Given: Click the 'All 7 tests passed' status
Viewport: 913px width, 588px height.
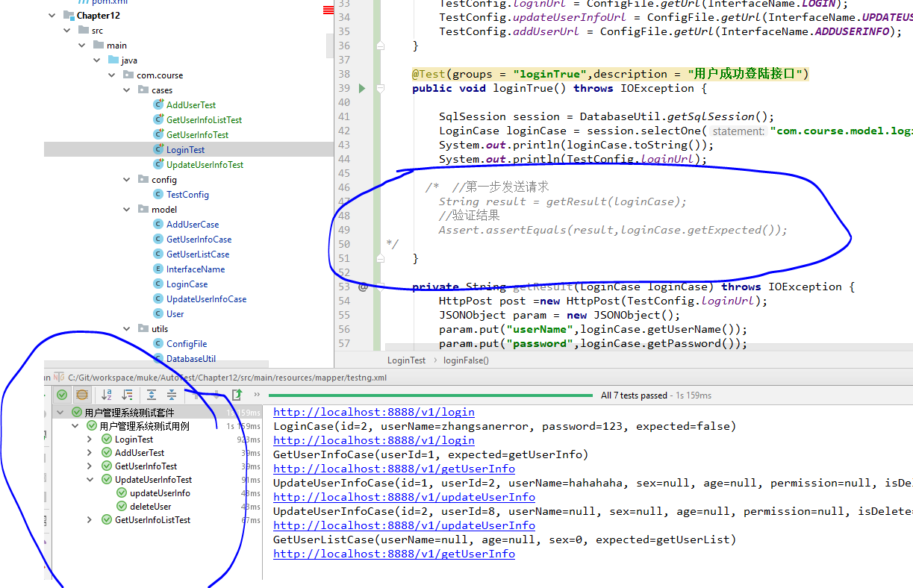Looking at the screenshot, I should (634, 395).
